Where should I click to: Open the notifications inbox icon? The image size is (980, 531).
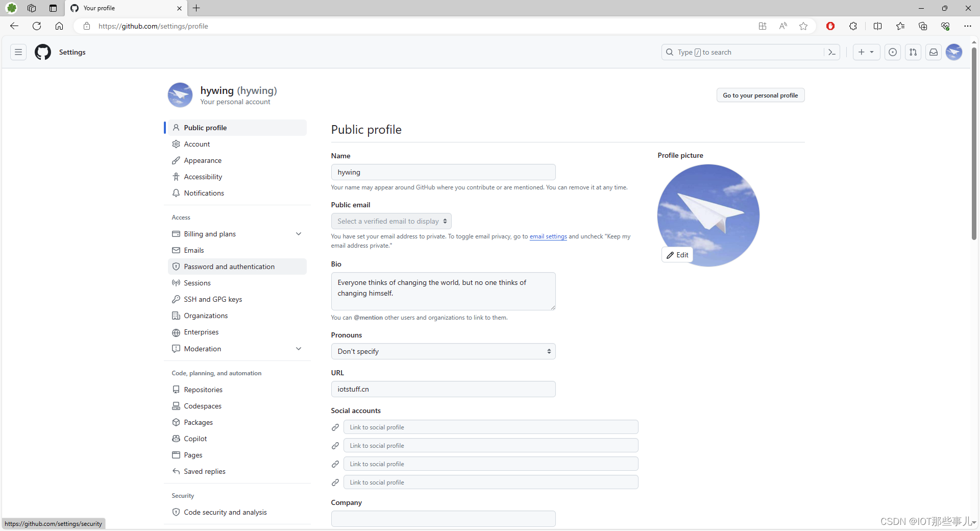click(x=934, y=52)
